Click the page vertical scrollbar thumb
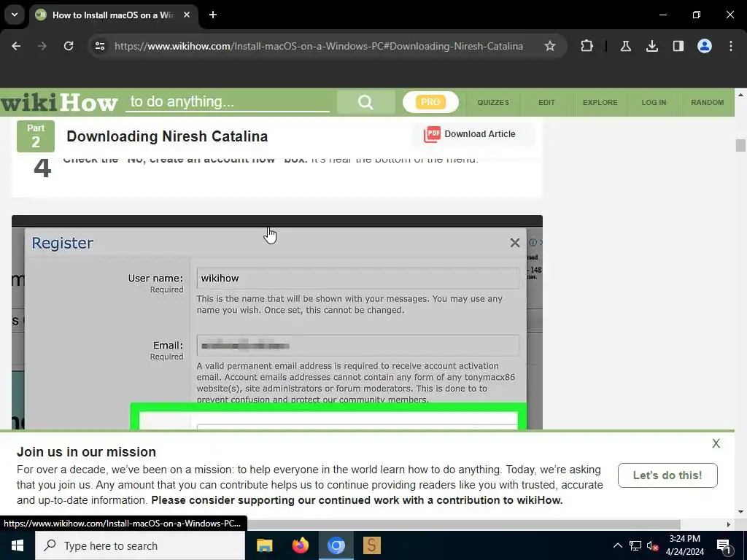747x560 pixels. tap(740, 145)
